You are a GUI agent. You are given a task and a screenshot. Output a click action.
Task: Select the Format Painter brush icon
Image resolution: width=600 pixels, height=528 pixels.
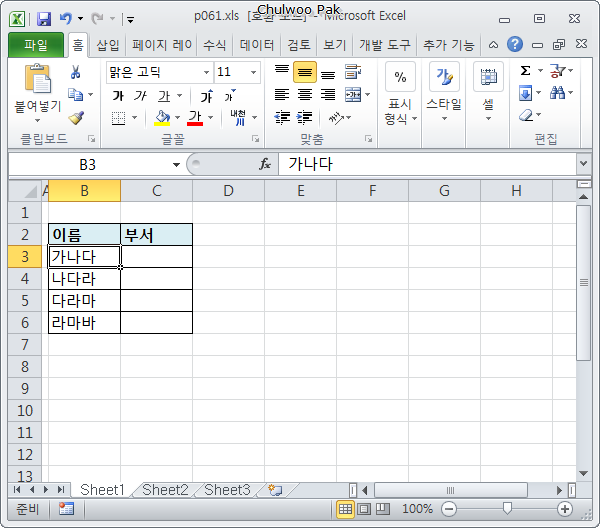76,117
